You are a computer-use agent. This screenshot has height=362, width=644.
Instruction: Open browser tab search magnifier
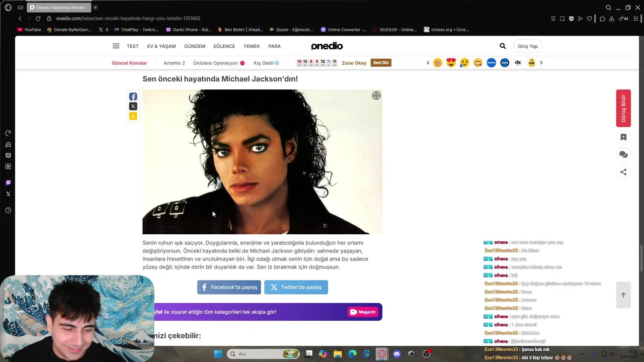click(x=608, y=8)
